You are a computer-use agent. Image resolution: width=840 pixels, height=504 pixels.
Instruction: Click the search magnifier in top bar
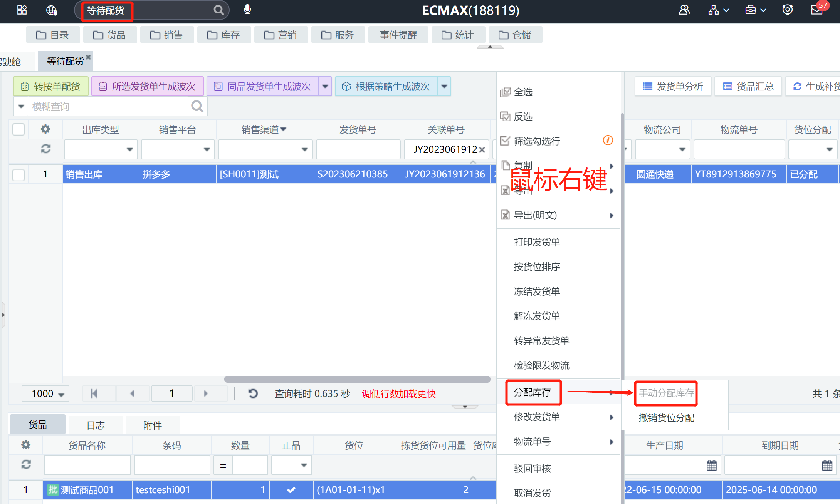point(218,10)
